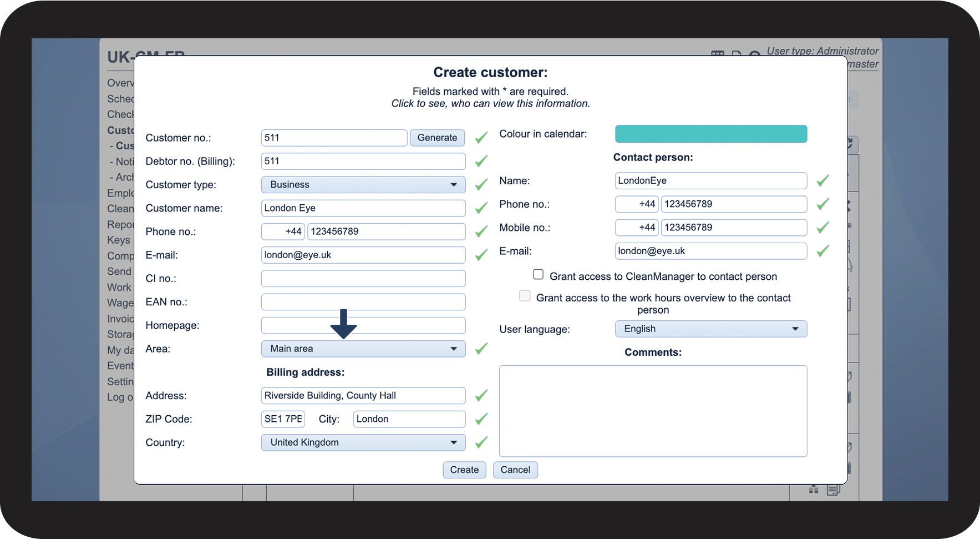
Task: Cancel the Create customer dialog
Action: (x=515, y=470)
